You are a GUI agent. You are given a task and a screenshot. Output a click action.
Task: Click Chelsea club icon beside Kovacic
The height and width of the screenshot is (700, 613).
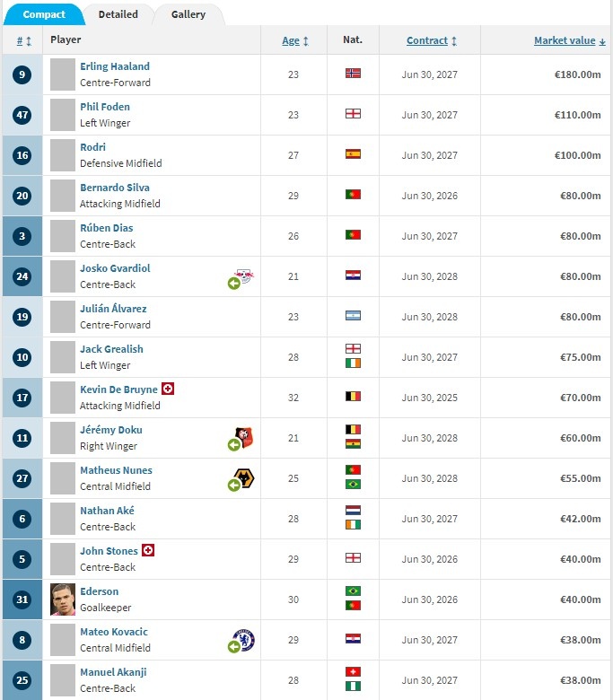tap(243, 639)
